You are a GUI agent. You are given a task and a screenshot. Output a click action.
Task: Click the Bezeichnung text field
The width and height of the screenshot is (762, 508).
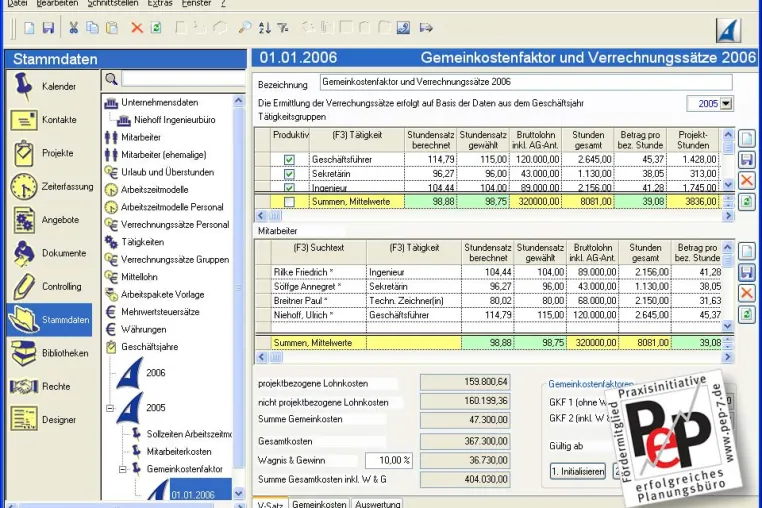526,82
